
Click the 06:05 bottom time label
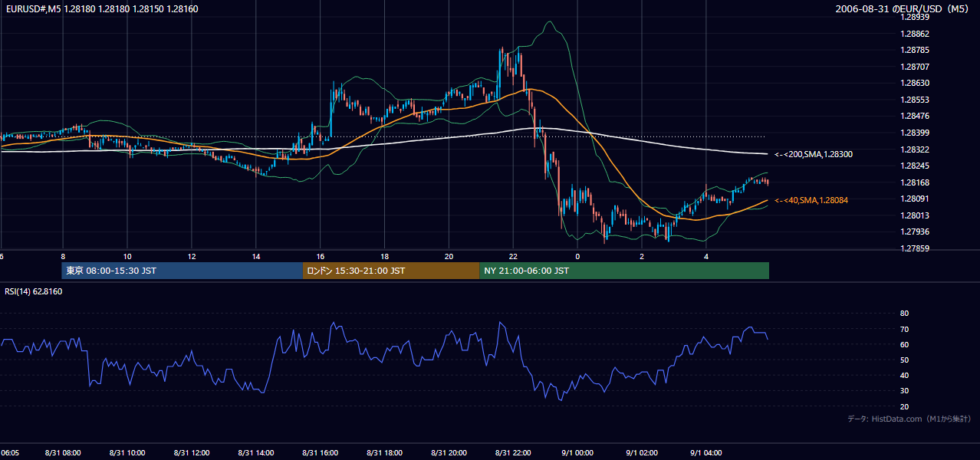(10, 453)
